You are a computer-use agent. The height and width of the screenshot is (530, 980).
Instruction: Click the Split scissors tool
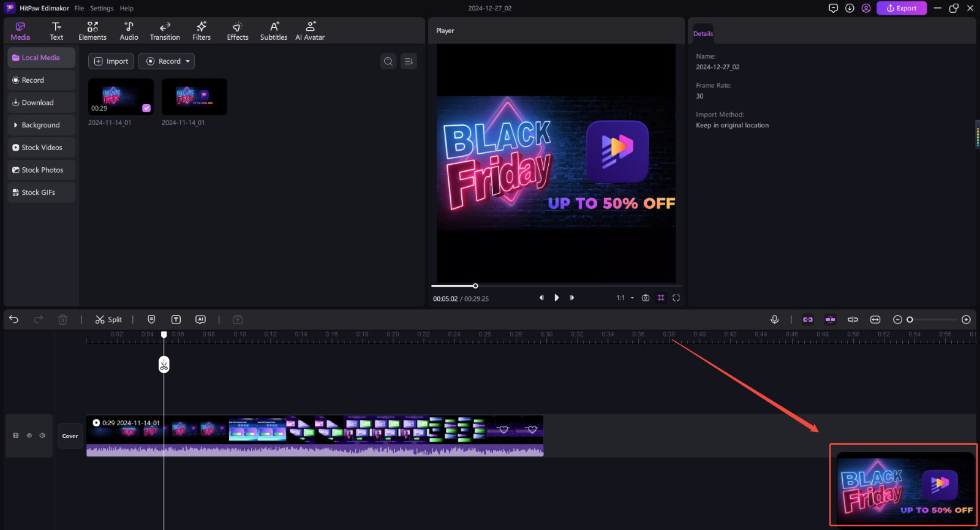click(108, 319)
